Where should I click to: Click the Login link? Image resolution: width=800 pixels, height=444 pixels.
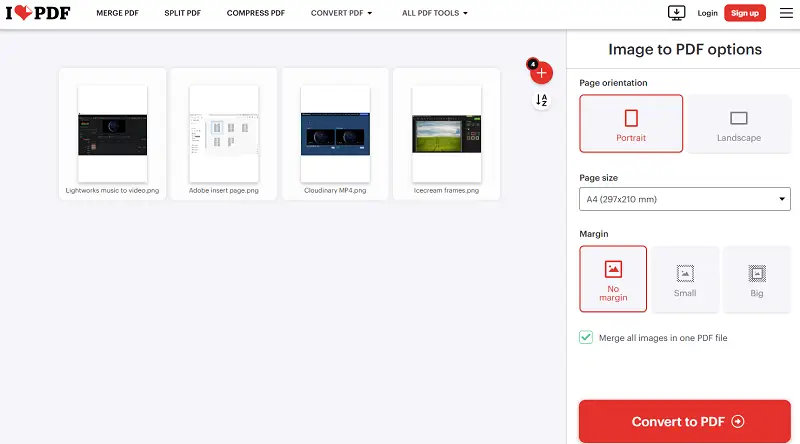click(x=707, y=13)
